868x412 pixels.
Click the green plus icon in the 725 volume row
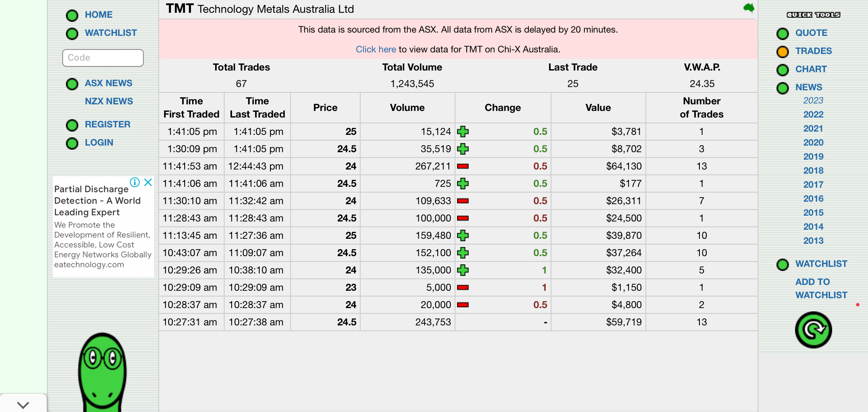coord(463,184)
